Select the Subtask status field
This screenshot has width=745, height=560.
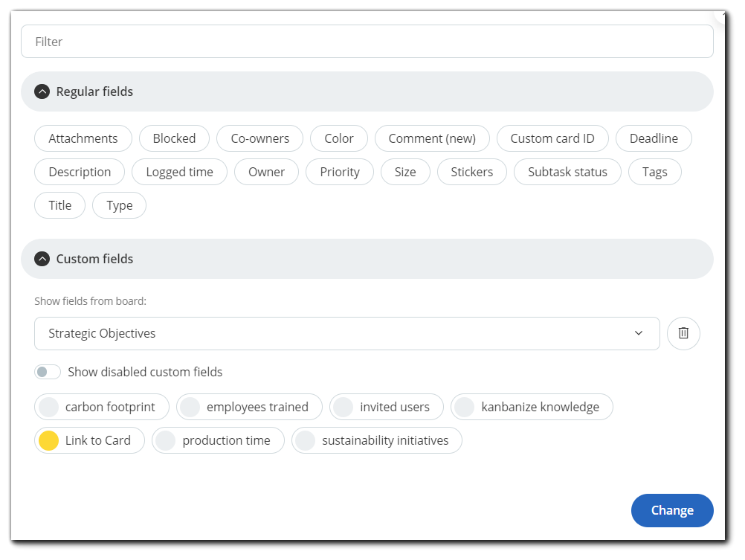567,172
